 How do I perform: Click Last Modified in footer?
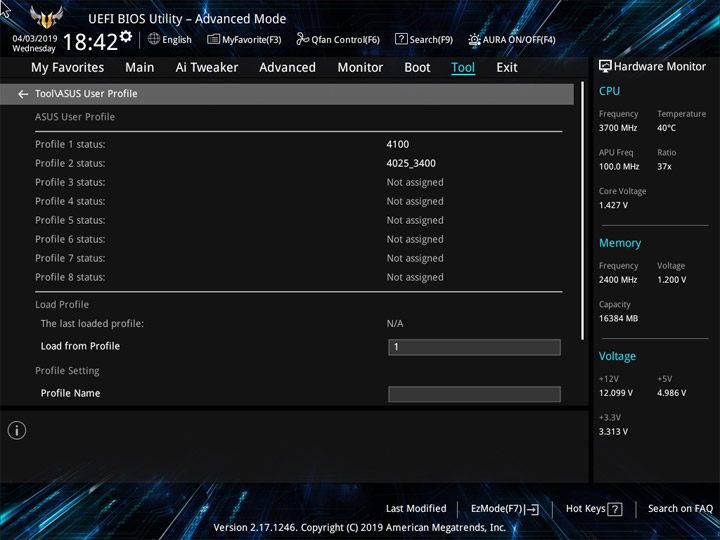(x=416, y=508)
